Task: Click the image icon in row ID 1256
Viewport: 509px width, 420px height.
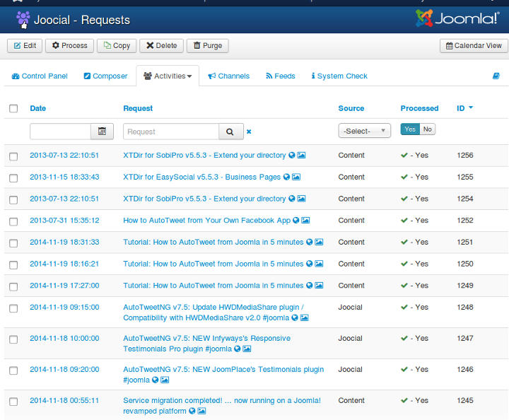Action: 302,155
